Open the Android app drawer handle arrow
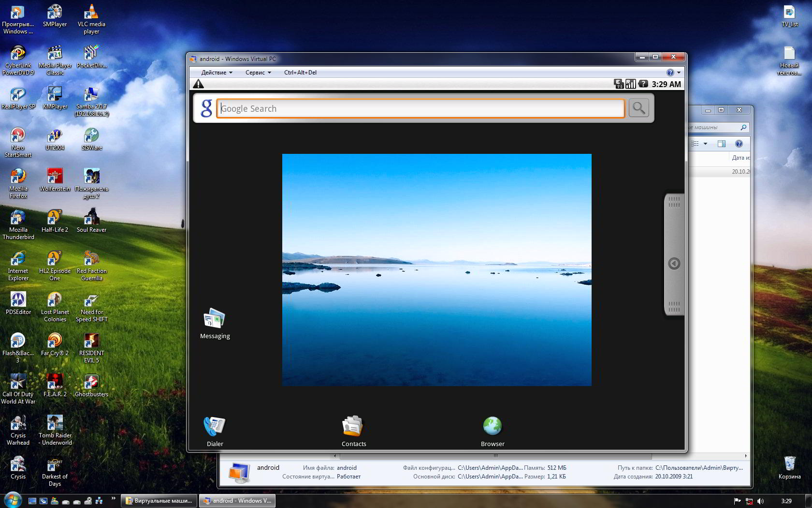This screenshot has width=812, height=508. pos(674,264)
